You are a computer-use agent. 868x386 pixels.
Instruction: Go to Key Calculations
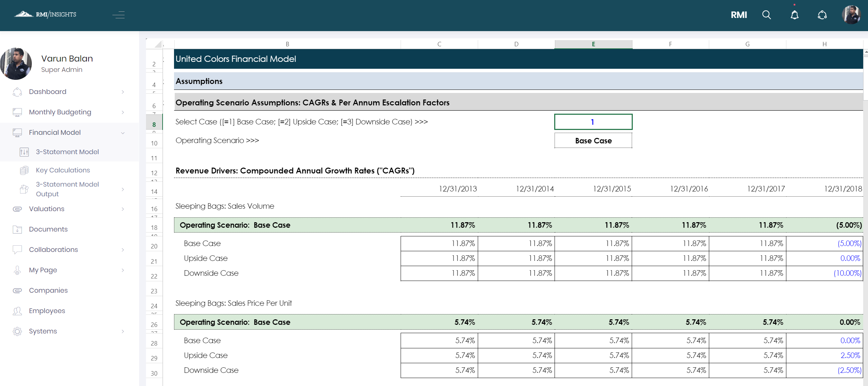63,170
